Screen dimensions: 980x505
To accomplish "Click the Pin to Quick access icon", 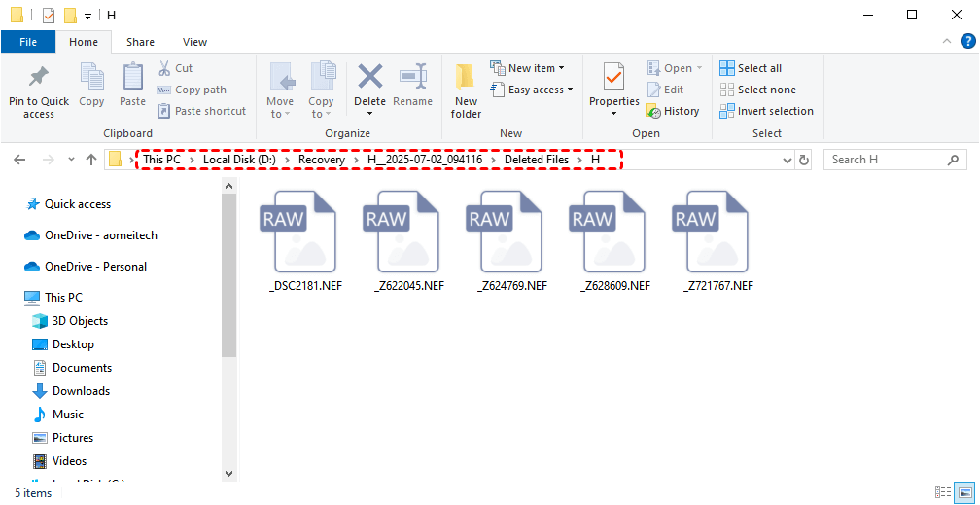I will (39, 78).
